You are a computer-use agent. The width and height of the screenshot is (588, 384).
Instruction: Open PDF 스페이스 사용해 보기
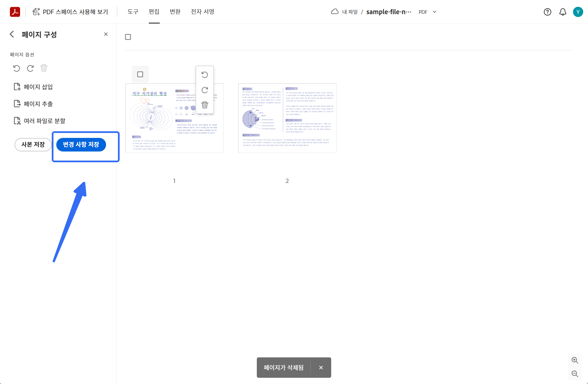click(x=70, y=12)
